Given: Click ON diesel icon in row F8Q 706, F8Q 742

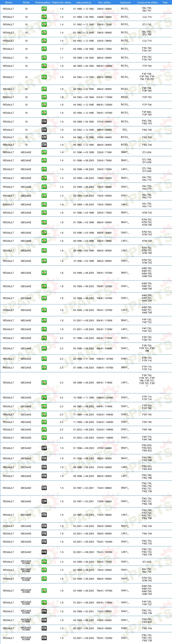Looking at the screenshot, I should tap(44, 122).
